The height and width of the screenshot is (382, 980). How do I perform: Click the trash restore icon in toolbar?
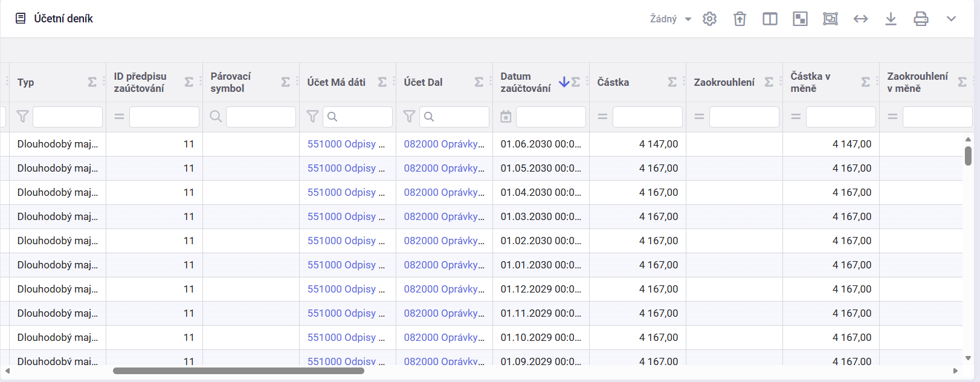click(740, 19)
